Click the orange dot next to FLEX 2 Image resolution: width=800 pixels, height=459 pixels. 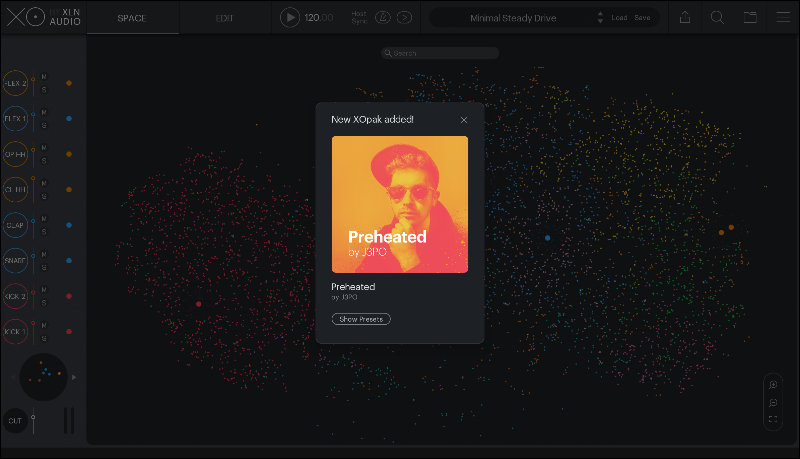click(x=69, y=83)
